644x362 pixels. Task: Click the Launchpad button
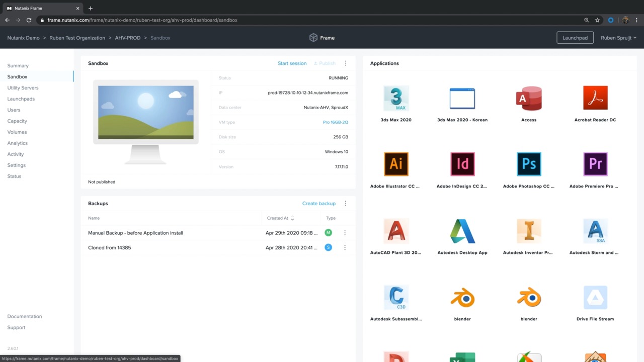575,38
